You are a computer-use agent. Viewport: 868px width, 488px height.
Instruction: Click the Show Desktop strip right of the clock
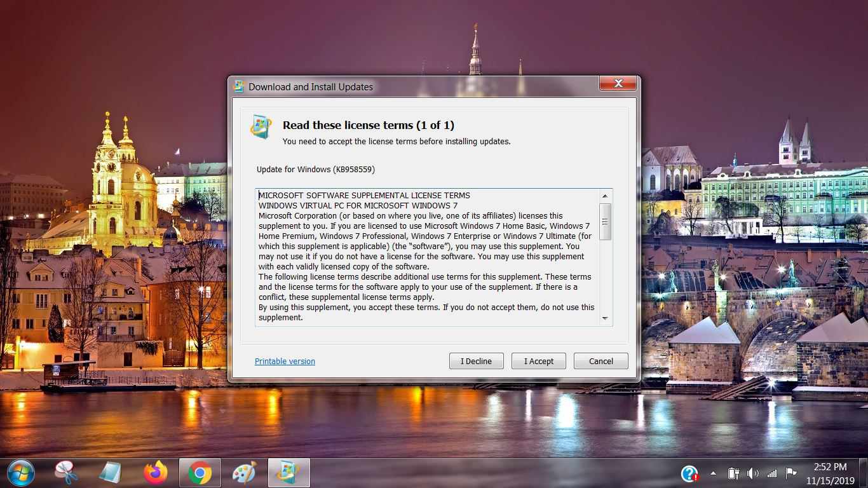863,473
